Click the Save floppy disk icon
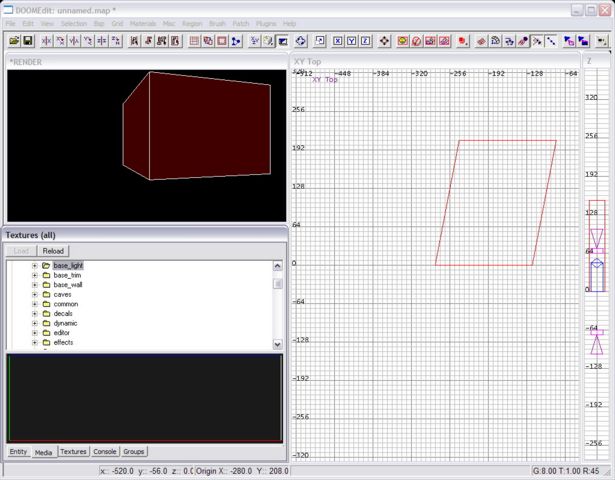The image size is (615, 480). (28, 41)
